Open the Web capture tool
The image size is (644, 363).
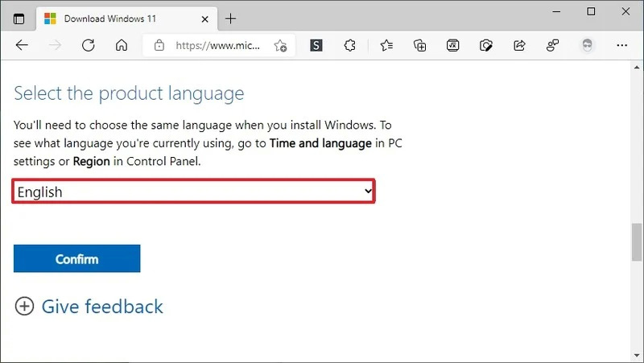tap(486, 45)
